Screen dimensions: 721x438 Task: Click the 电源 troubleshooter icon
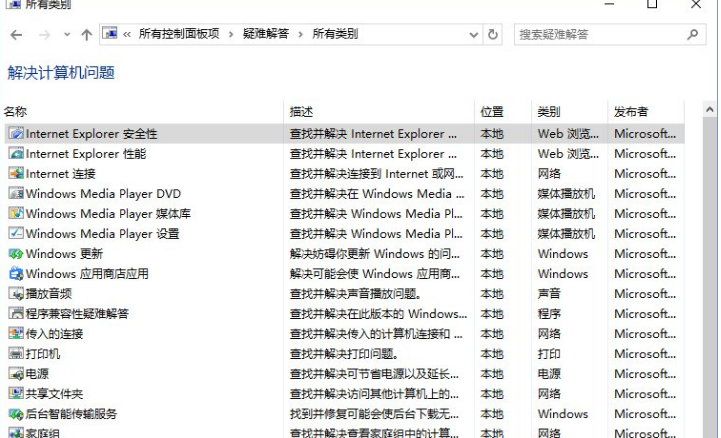pos(16,374)
